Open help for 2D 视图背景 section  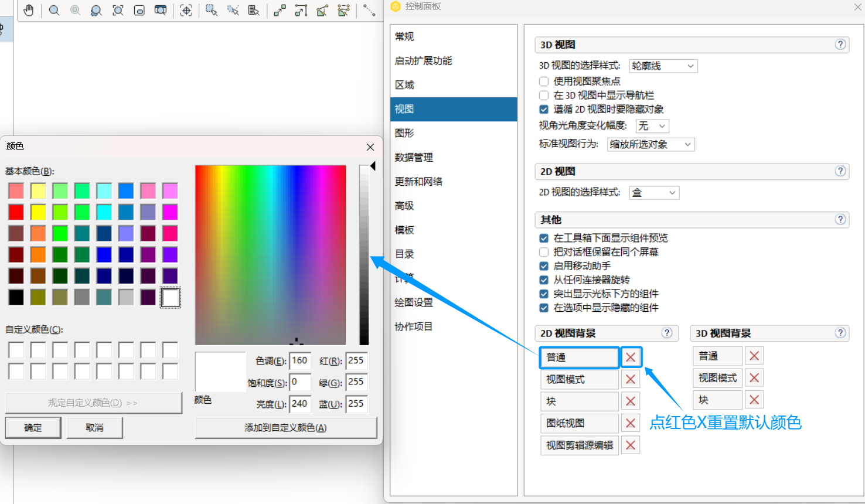(667, 333)
